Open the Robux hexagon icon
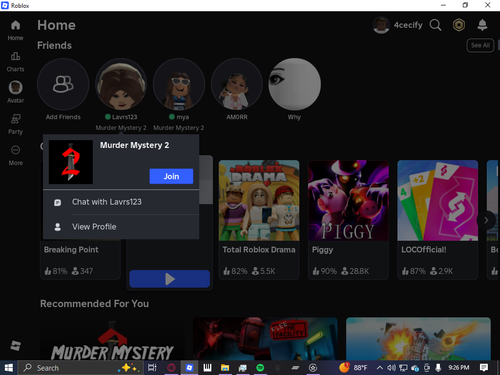Screen dimensions: 500x375 (459, 25)
